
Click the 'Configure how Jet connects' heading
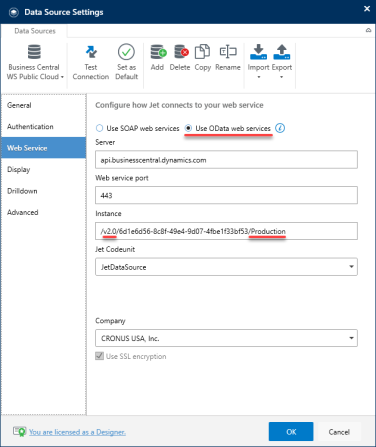[x=179, y=105]
